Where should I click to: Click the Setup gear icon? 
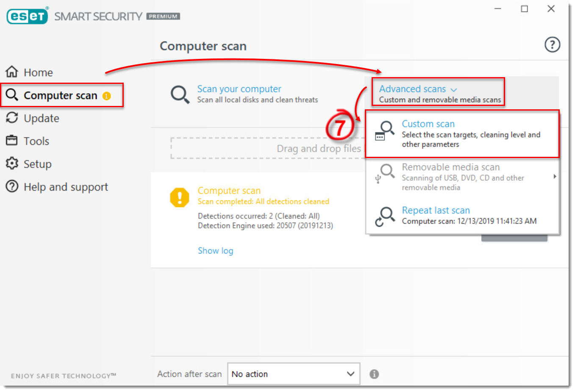(12, 164)
